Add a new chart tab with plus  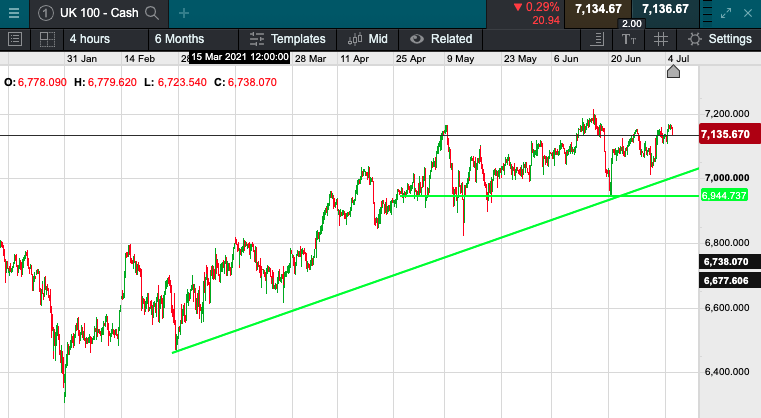184,13
